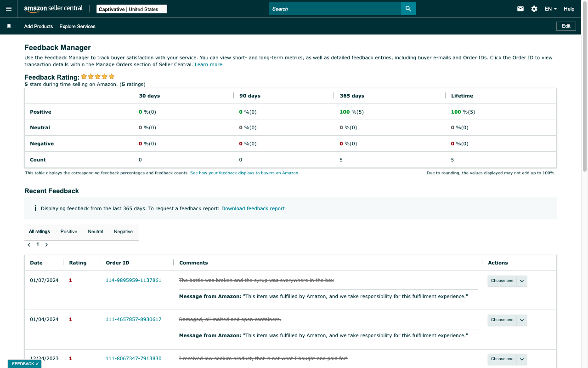Select the All ratings tab
The height and width of the screenshot is (368, 588).
40,232
